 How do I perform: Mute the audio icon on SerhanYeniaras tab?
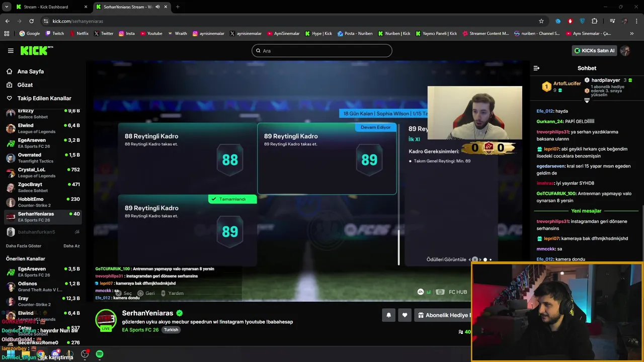tap(157, 7)
